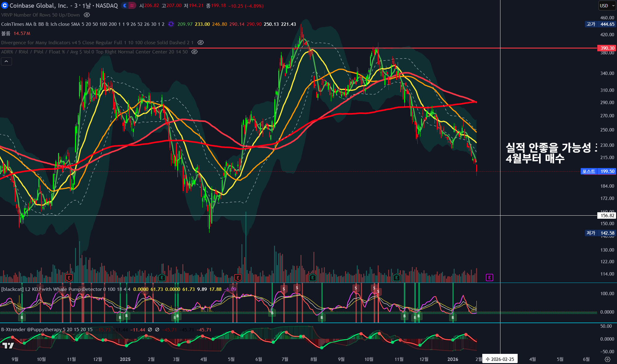The height and width of the screenshot is (364, 617).
Task: Show the Divergence for Many Indicators study
Action: [201, 42]
